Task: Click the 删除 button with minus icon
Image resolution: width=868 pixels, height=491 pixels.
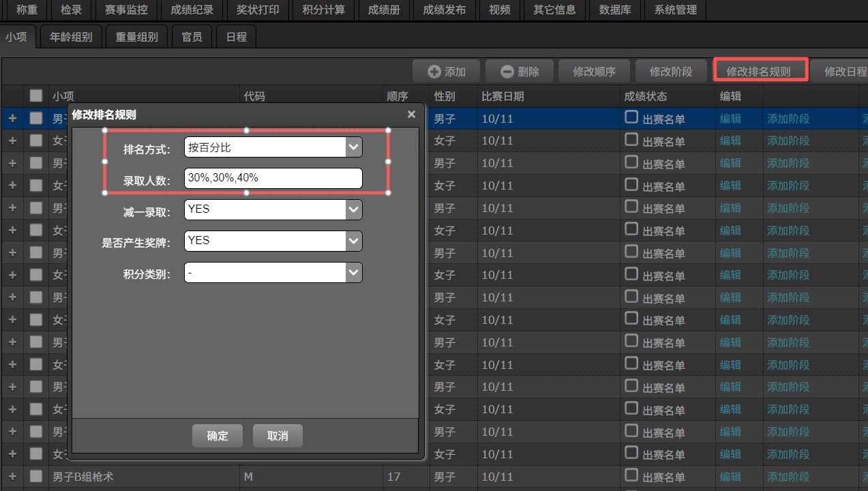Action: [x=519, y=72]
